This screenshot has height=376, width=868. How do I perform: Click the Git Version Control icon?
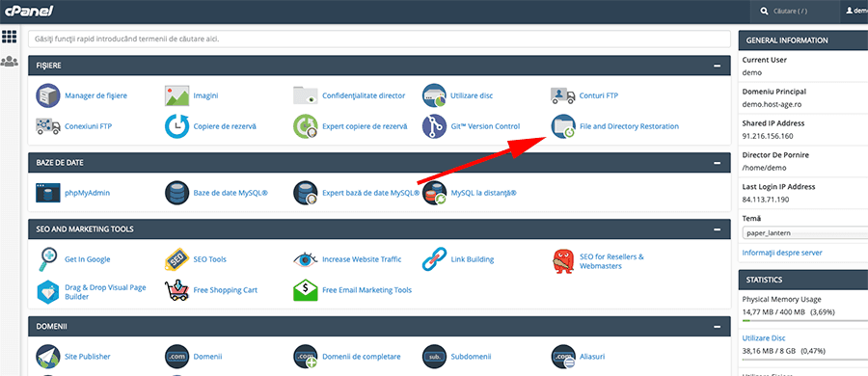(435, 126)
